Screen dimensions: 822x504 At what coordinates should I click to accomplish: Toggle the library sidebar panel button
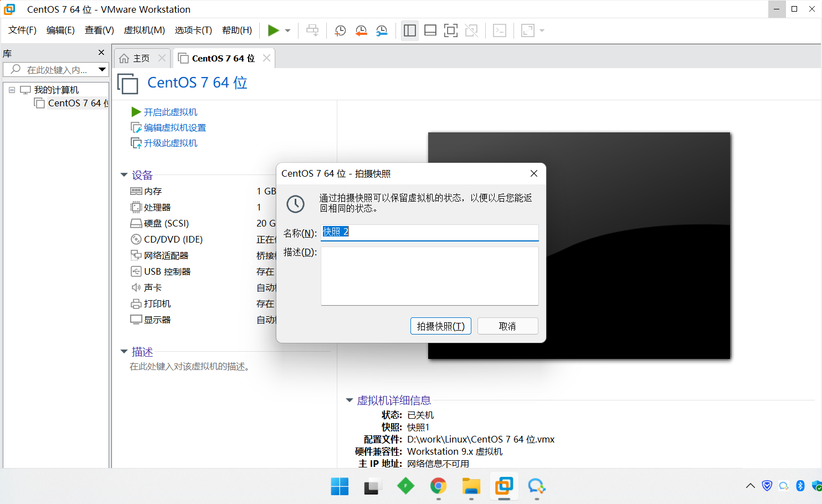tap(410, 30)
